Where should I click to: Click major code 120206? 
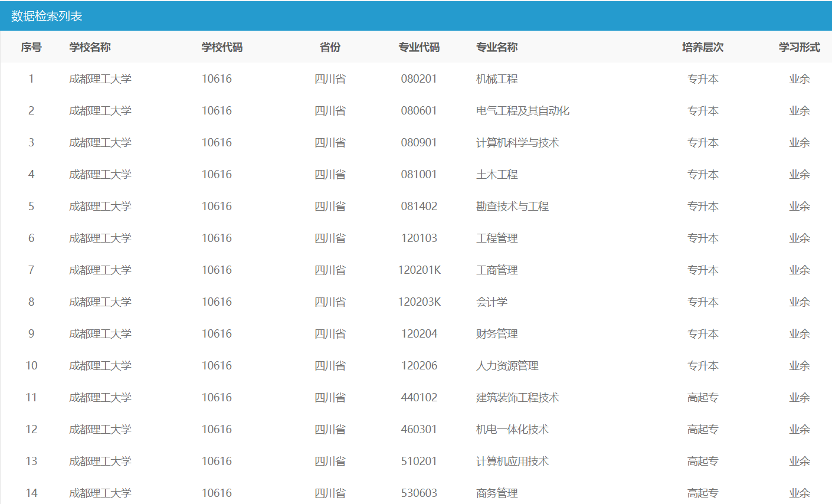(419, 366)
